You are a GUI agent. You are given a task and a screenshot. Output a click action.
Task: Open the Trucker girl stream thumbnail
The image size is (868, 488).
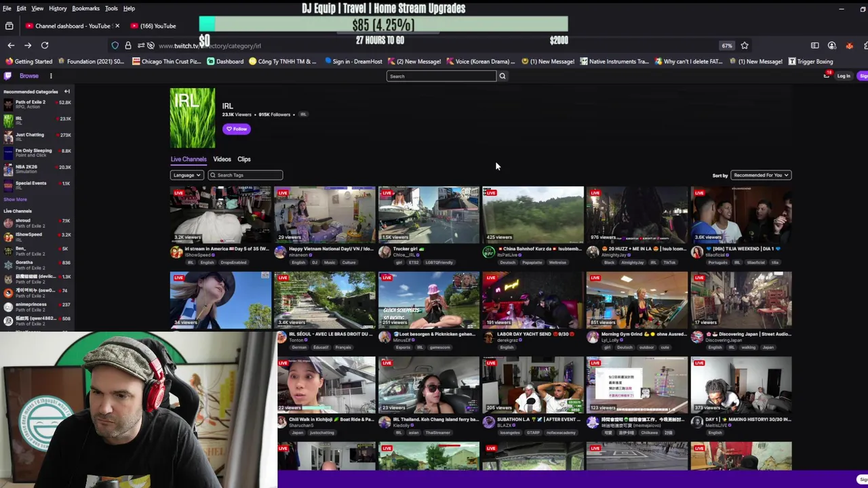429,215
